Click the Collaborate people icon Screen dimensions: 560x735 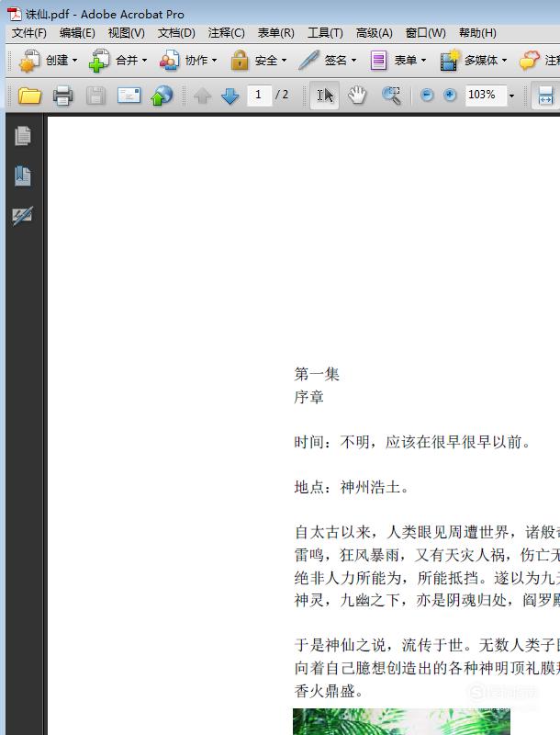(x=169, y=61)
